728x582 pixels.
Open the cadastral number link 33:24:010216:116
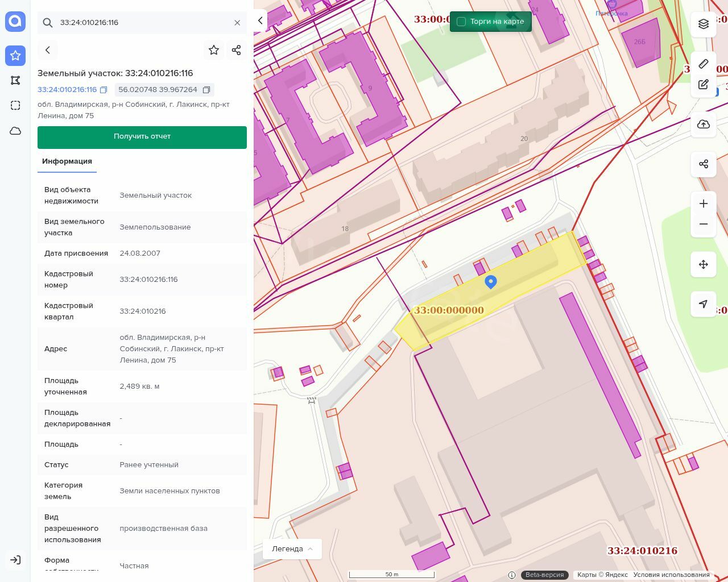click(67, 90)
